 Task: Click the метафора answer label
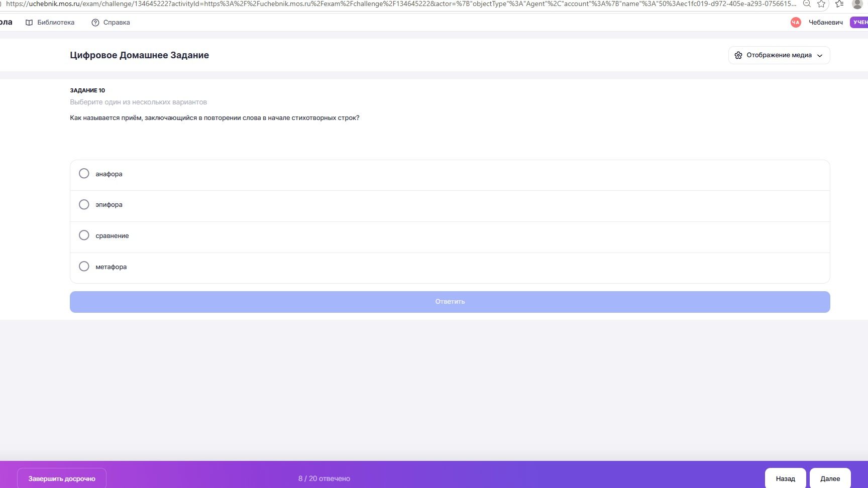pos(111,267)
